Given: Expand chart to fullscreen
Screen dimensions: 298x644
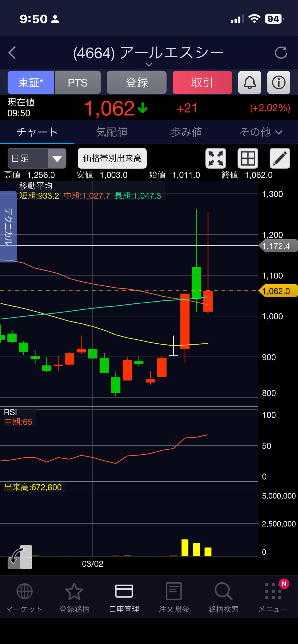Looking at the screenshot, I should click(216, 158).
